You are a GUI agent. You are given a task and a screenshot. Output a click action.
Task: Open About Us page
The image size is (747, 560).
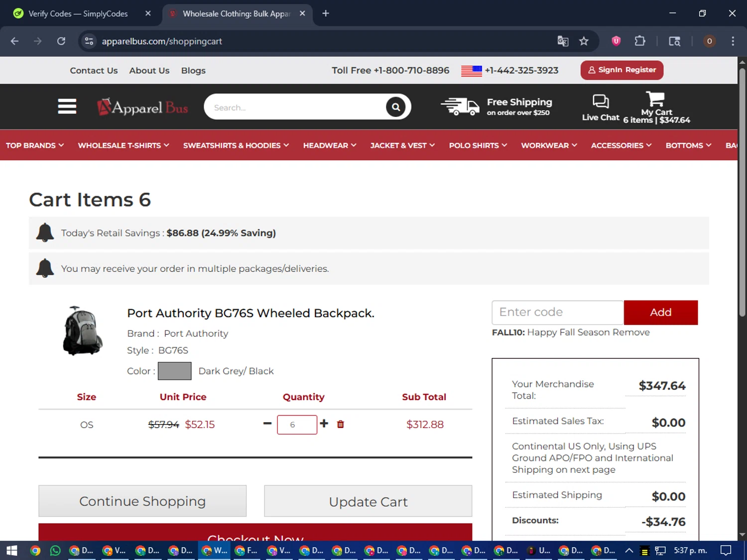pyautogui.click(x=149, y=71)
